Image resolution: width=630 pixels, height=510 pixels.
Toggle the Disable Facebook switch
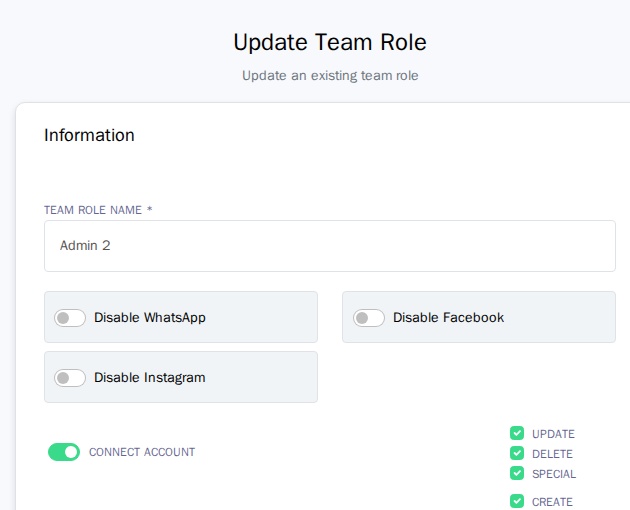(369, 318)
